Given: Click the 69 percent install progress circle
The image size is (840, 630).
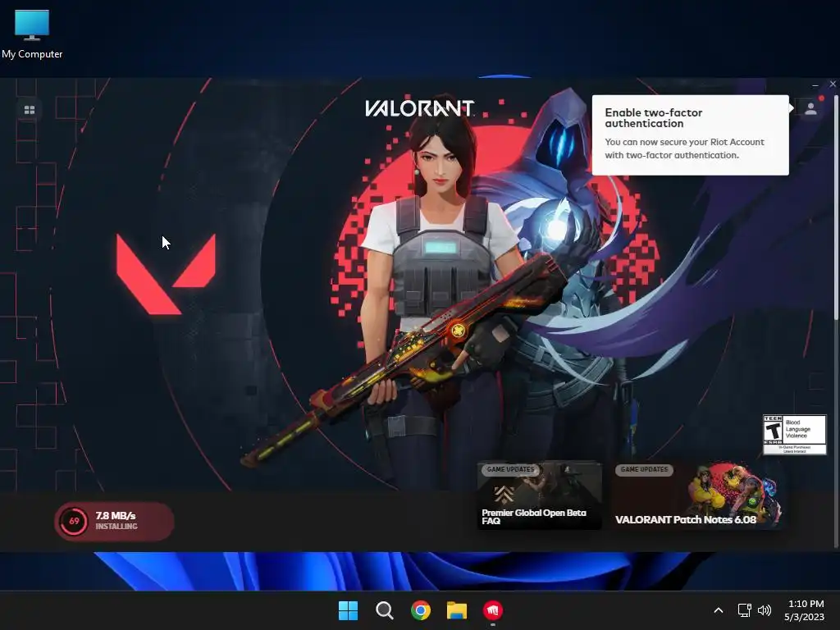Looking at the screenshot, I should click(74, 521).
